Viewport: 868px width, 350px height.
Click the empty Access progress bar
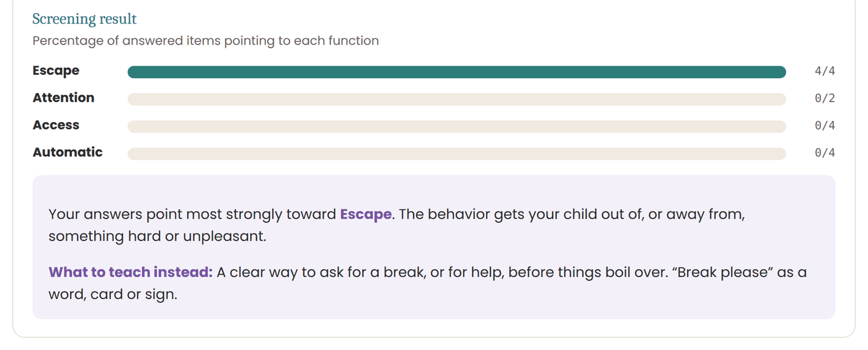click(456, 126)
